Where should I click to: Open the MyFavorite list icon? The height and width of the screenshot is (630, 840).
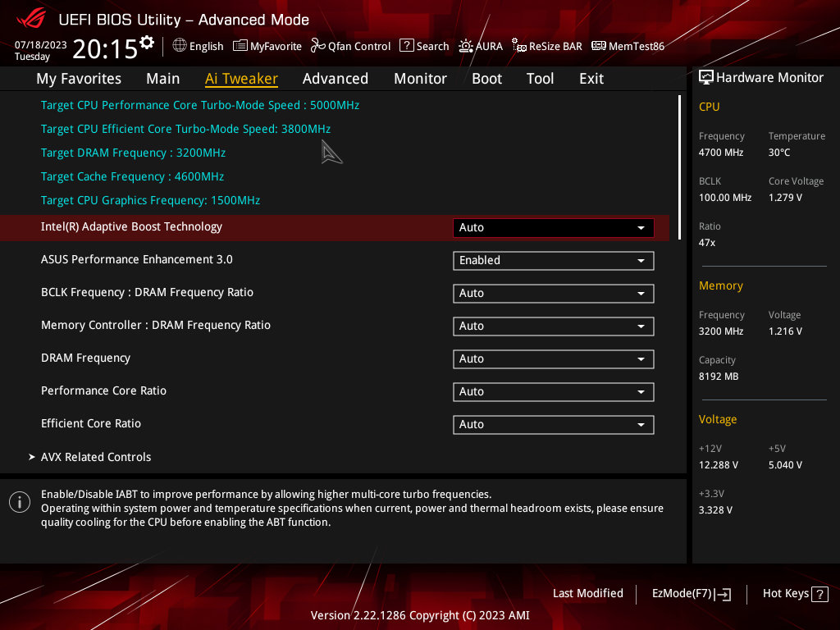pyautogui.click(x=240, y=46)
